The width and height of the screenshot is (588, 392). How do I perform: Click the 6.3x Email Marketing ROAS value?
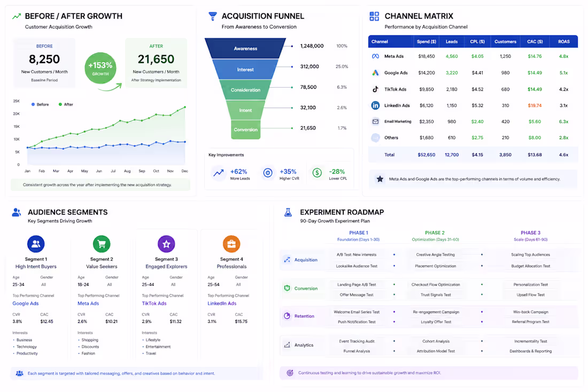[563, 121]
